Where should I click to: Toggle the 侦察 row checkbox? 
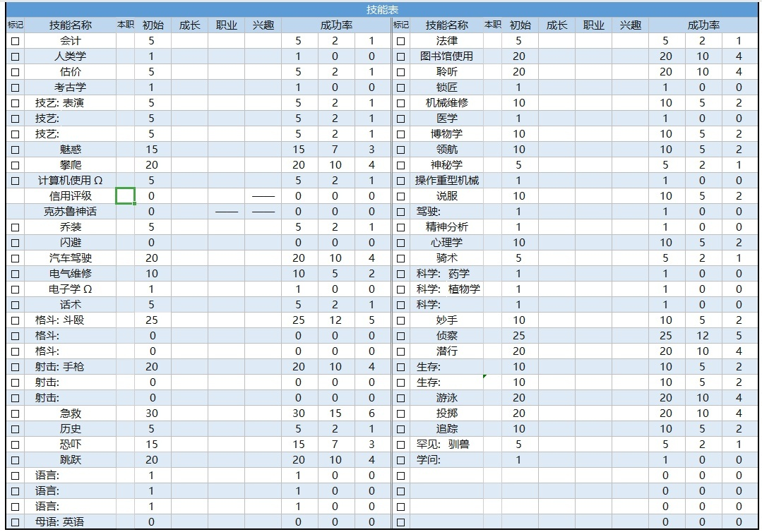point(401,337)
